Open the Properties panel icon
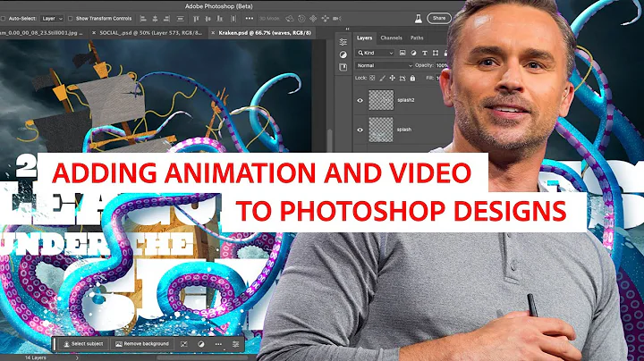The width and height of the screenshot is (644, 361). pyautogui.click(x=343, y=42)
